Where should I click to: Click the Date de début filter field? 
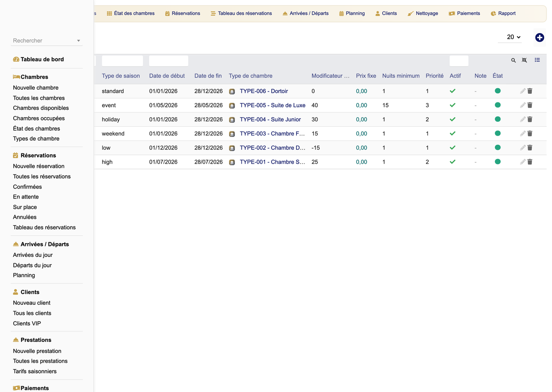point(168,61)
